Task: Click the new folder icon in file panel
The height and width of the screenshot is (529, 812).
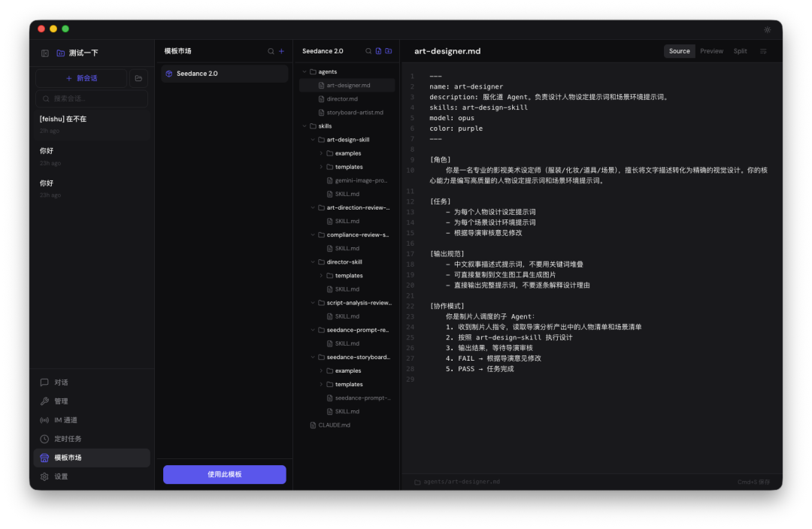Action: pyautogui.click(x=389, y=52)
